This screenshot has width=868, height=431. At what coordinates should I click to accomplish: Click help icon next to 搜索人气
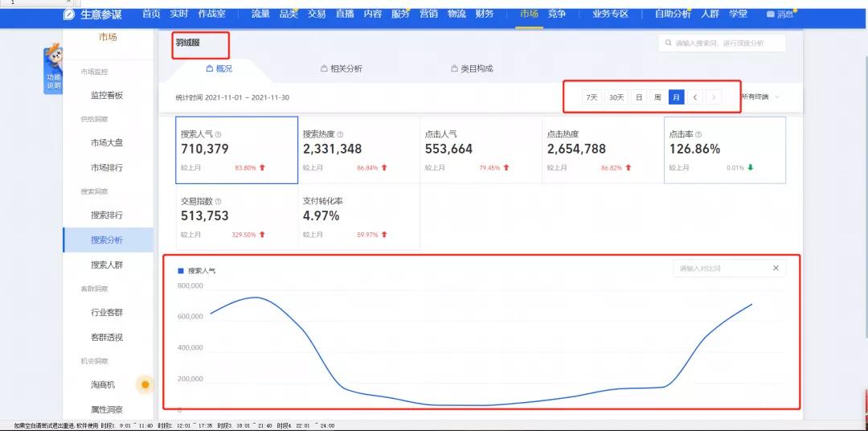coord(218,134)
